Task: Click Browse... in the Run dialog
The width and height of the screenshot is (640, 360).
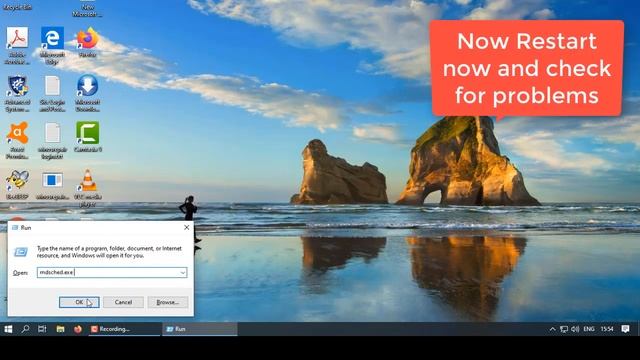Action: pos(168,302)
